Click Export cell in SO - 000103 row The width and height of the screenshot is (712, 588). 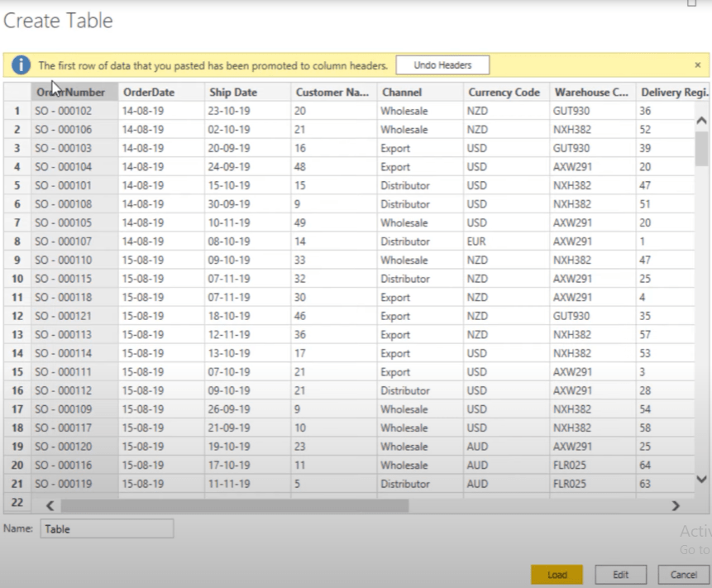pyautogui.click(x=420, y=148)
